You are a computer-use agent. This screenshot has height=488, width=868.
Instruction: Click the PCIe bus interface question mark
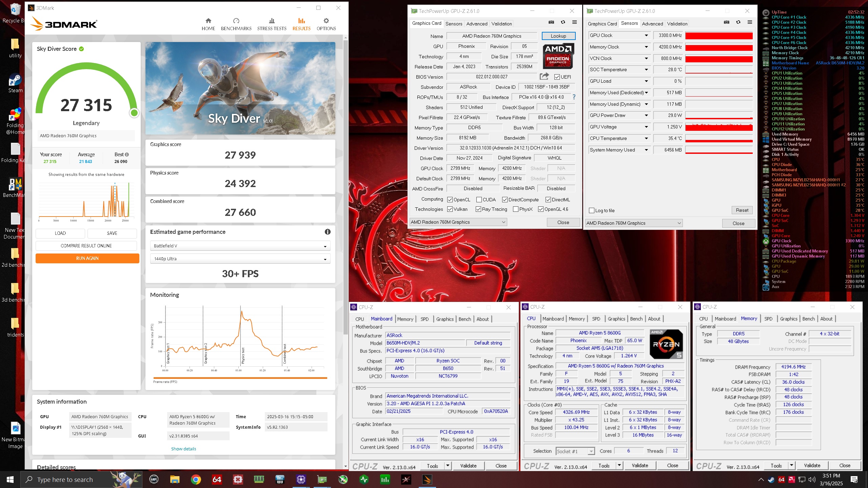point(574,97)
